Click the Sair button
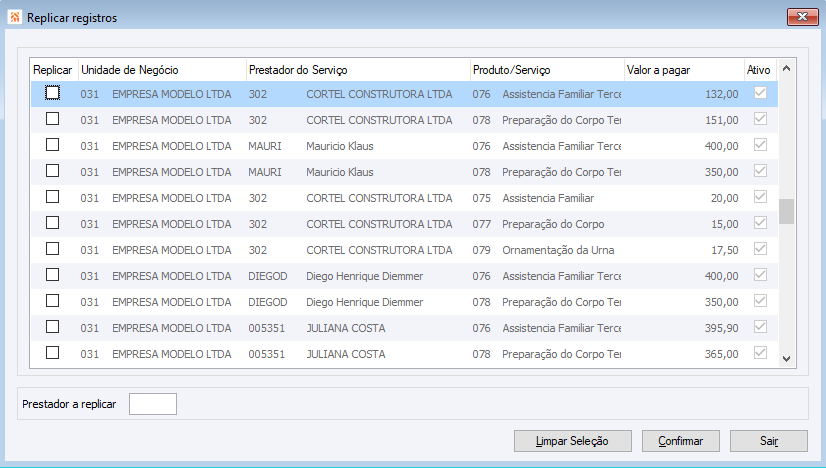 click(x=769, y=441)
